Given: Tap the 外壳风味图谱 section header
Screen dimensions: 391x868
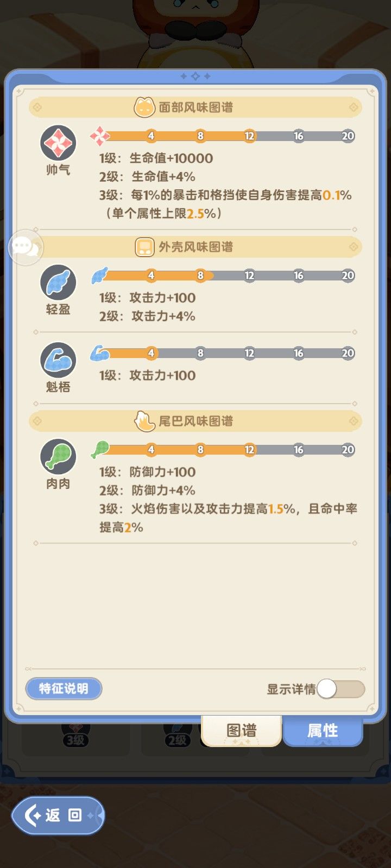Looking at the screenshot, I should (x=195, y=247).
